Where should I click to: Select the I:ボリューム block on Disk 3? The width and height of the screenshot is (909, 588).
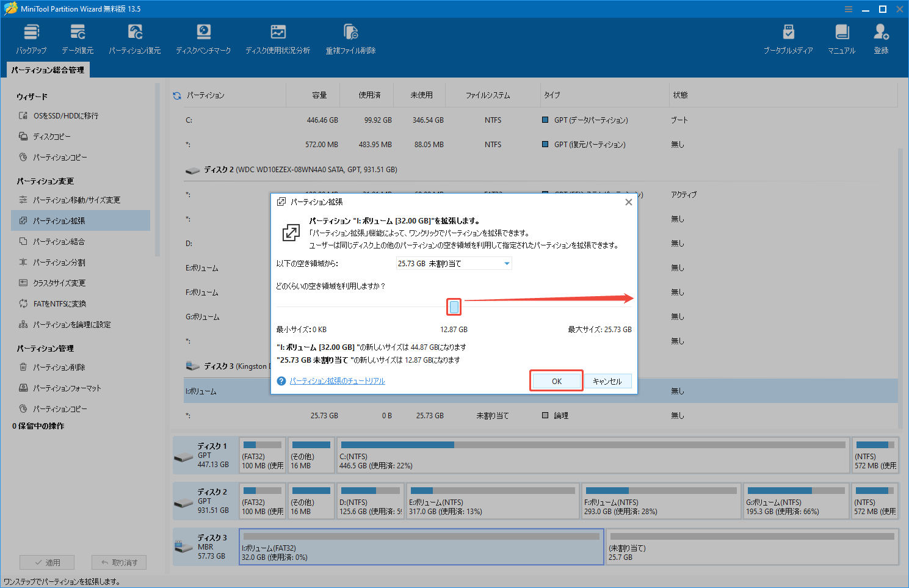(421, 546)
